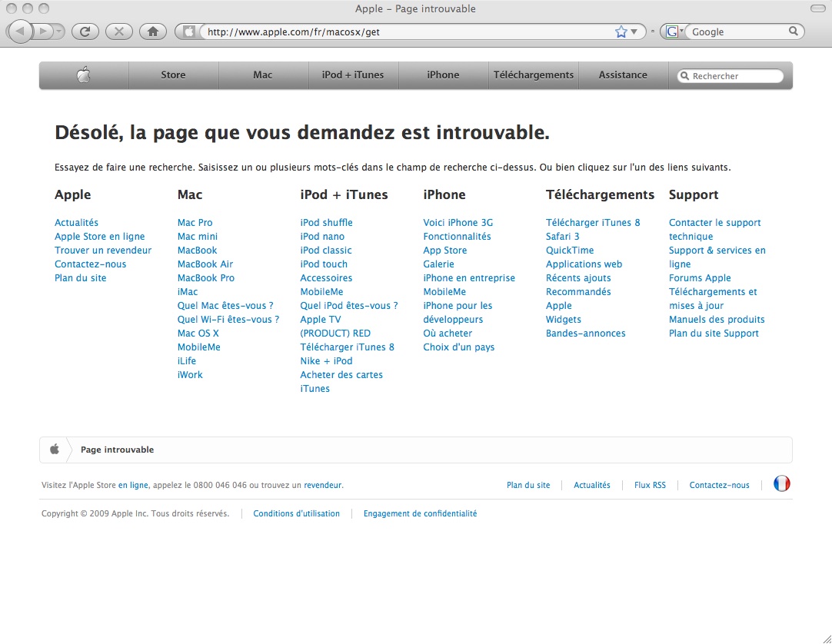The width and height of the screenshot is (832, 644).
Task: Click the footer revendeur link
Action: point(323,485)
